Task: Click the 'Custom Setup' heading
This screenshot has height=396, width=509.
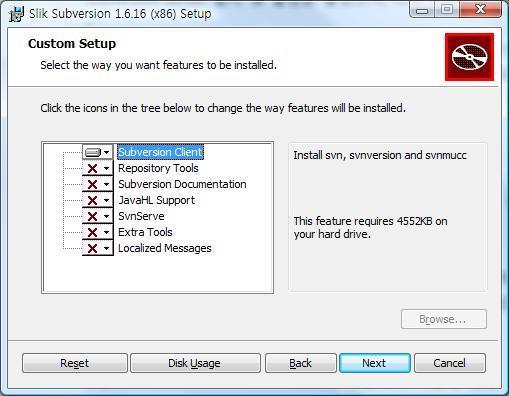Action: point(72,44)
